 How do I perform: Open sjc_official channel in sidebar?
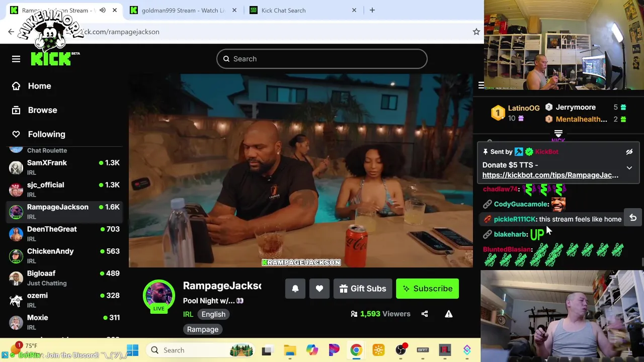[x=64, y=190]
